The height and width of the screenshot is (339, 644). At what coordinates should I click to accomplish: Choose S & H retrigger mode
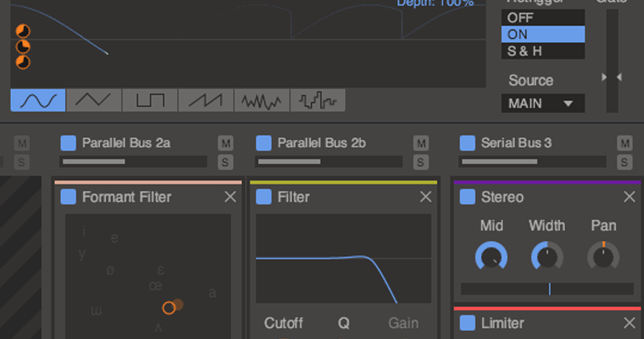pos(543,51)
